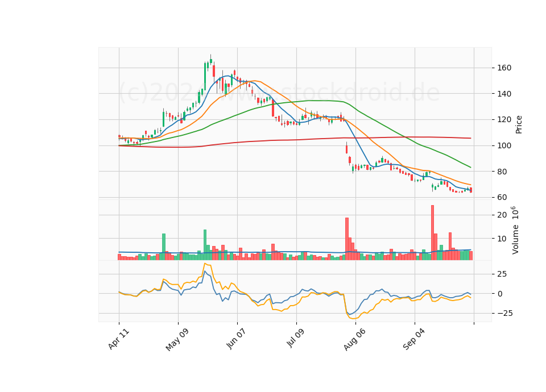Click the 140 price axis label
The image size is (546, 392).
(504, 94)
